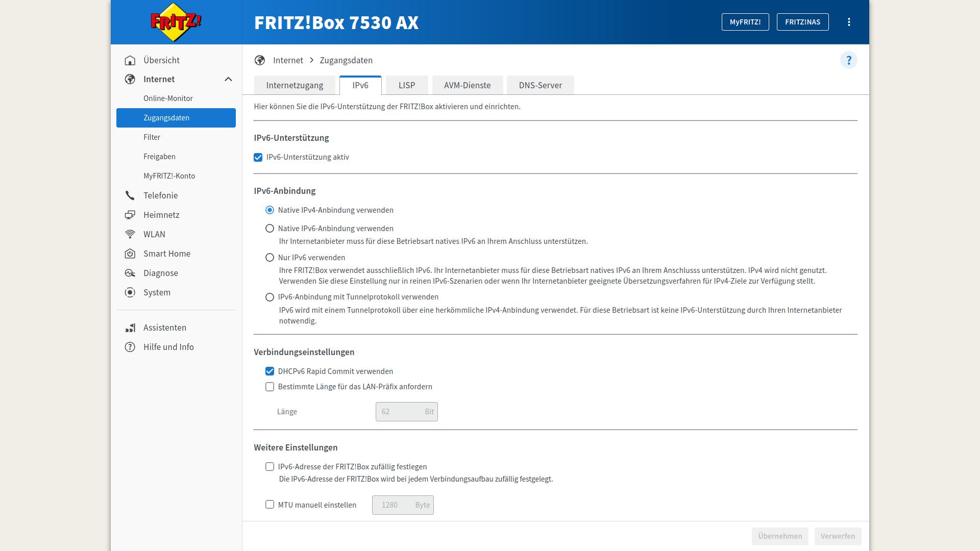Click the question mark help icon
The image size is (980, 551).
point(848,60)
